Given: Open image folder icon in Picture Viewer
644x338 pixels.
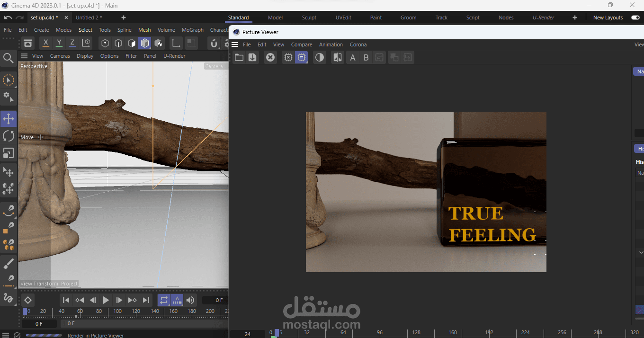Looking at the screenshot, I should coord(239,57).
